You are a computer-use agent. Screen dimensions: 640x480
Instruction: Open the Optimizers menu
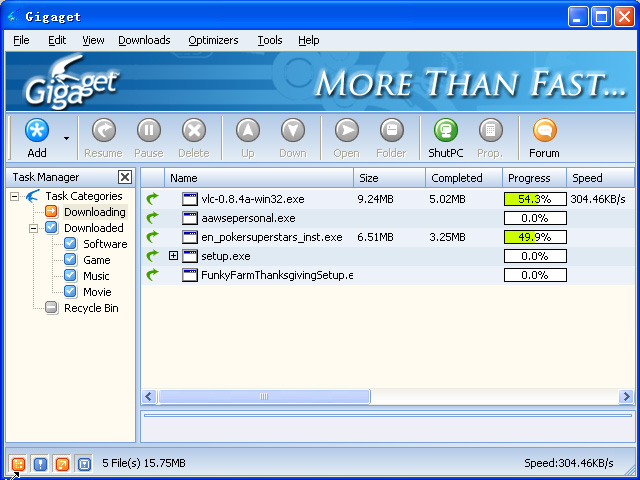(x=213, y=40)
